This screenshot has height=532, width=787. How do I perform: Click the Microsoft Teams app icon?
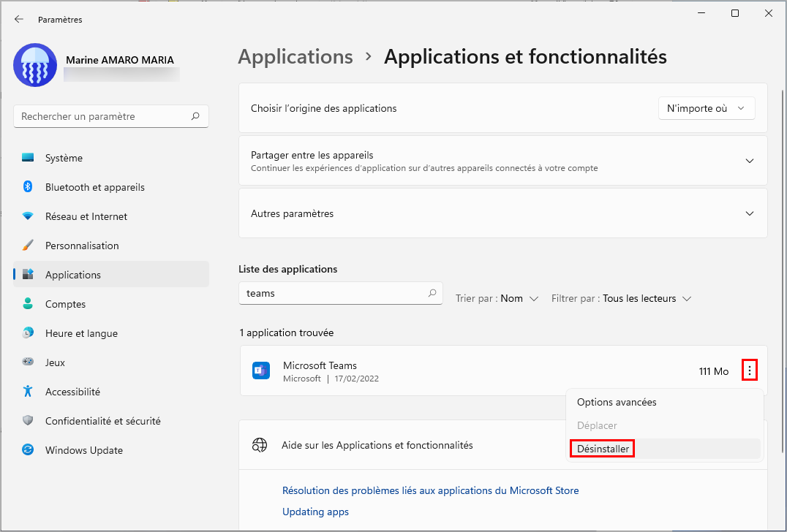tap(261, 370)
